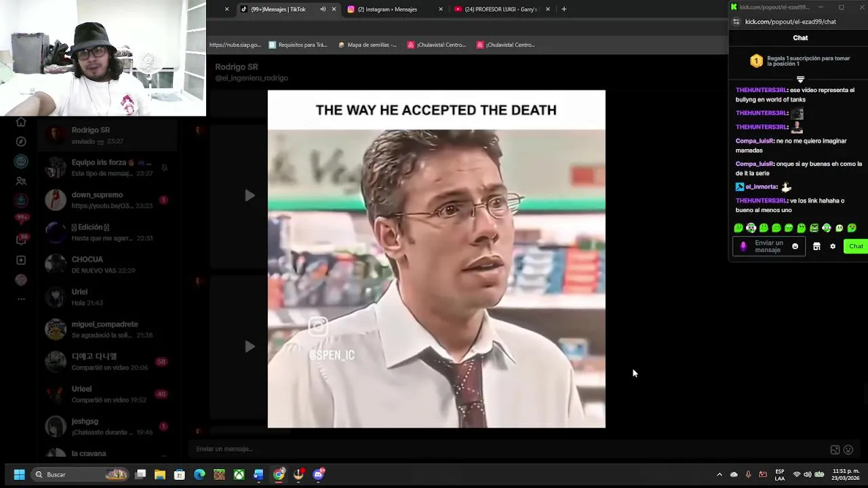Open the la cravana conversation
The image size is (868, 488).
tap(108, 453)
